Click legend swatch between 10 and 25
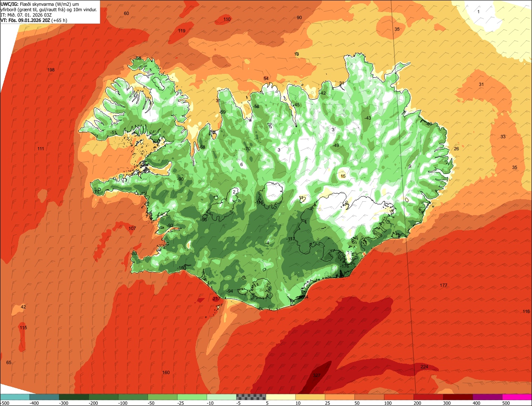The height and width of the screenshot is (406, 532). pyautogui.click(x=310, y=397)
